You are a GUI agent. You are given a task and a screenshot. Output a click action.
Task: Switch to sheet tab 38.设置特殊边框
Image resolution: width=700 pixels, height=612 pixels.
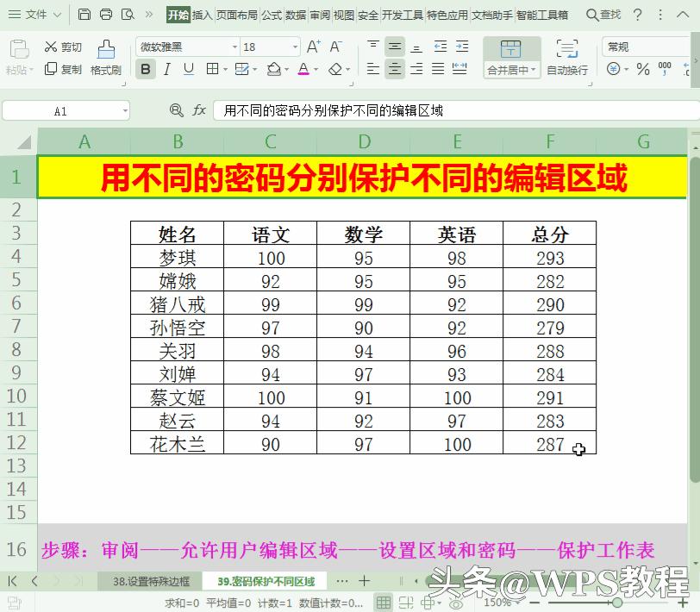(x=151, y=581)
